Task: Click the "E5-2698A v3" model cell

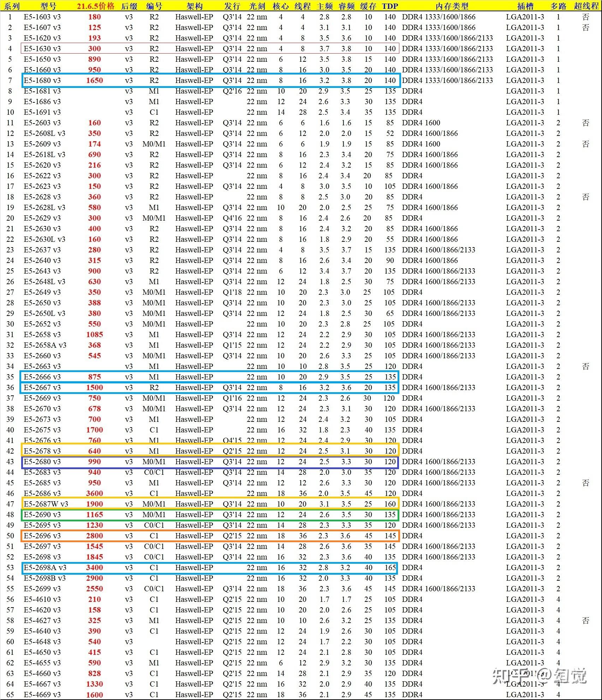Action: (45, 568)
